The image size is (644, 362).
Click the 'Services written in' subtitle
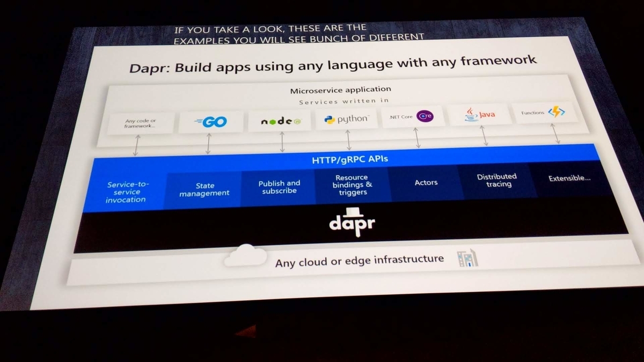[343, 101]
